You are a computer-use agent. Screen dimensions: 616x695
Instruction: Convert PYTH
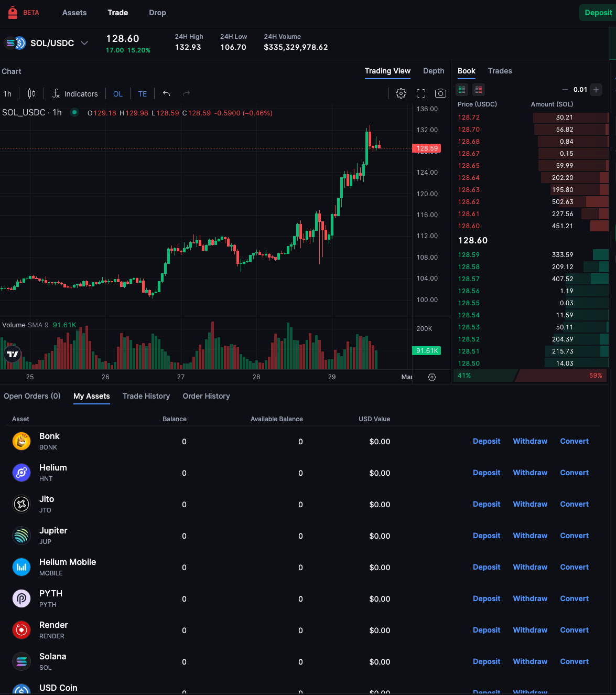click(575, 598)
